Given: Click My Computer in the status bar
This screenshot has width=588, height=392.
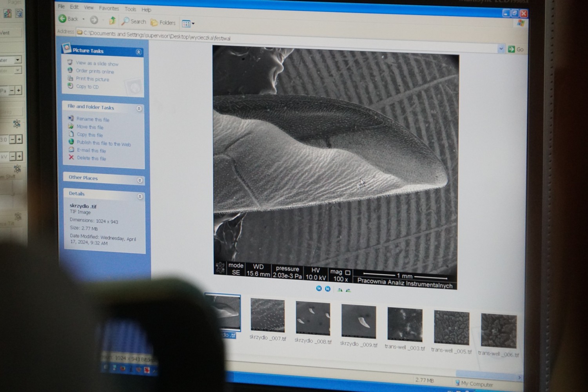Looking at the screenshot, I should [474, 384].
